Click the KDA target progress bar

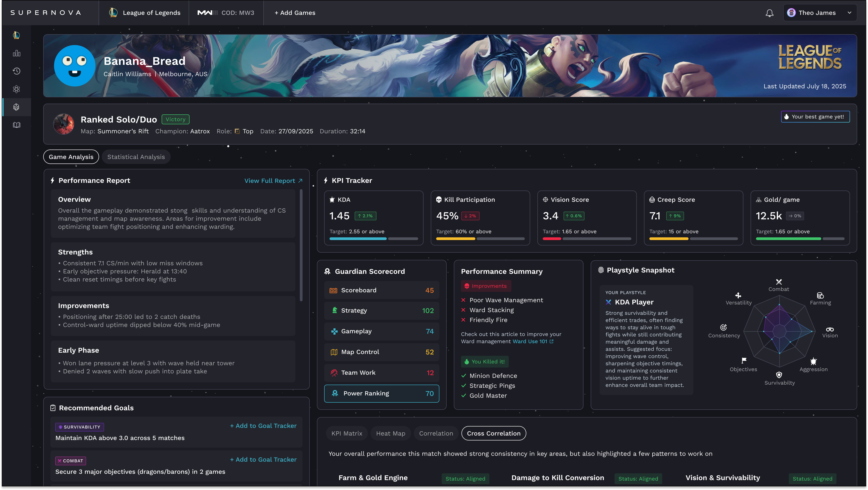tap(373, 239)
